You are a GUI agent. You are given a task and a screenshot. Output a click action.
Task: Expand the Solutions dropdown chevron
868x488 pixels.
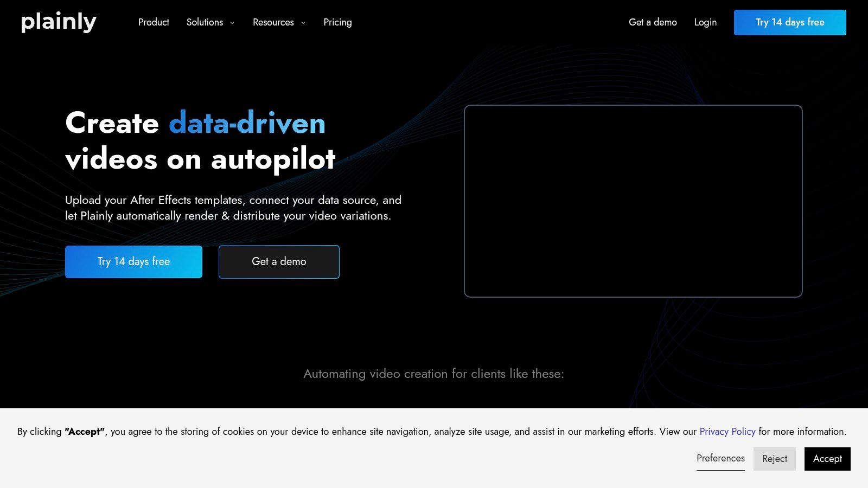232,23
